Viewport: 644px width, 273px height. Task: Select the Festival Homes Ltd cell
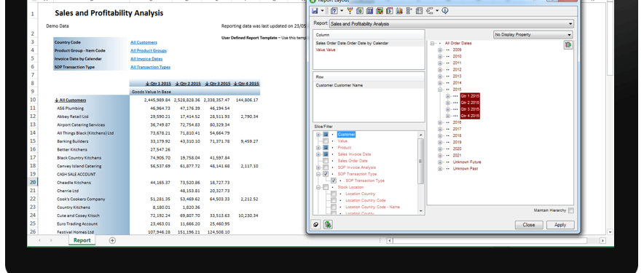pyautogui.click(x=76, y=232)
